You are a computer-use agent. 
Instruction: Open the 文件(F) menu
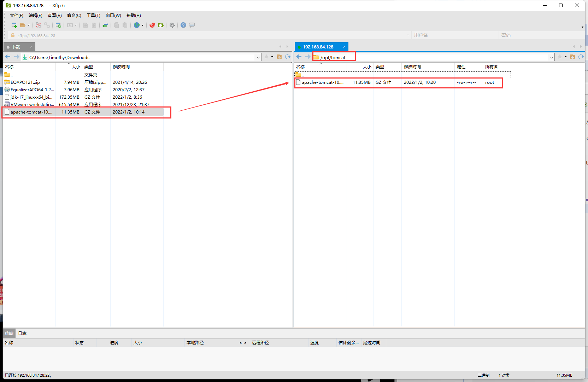point(17,16)
